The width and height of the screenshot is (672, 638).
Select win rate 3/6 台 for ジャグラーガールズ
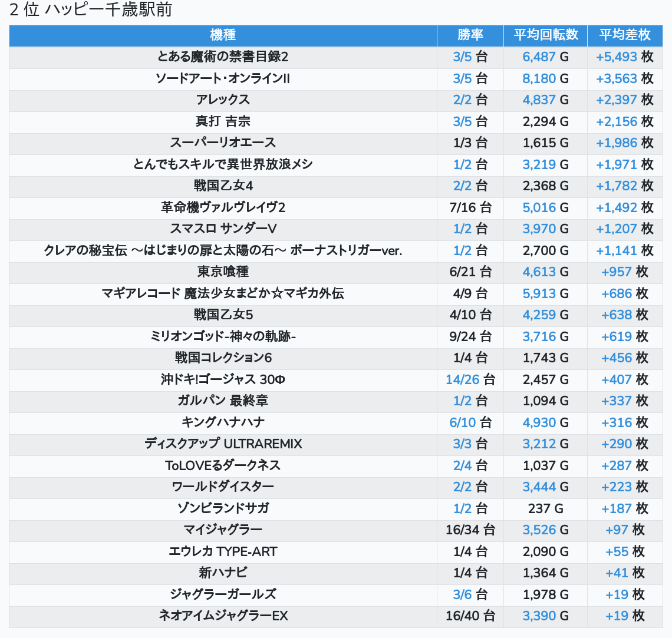pyautogui.click(x=470, y=594)
